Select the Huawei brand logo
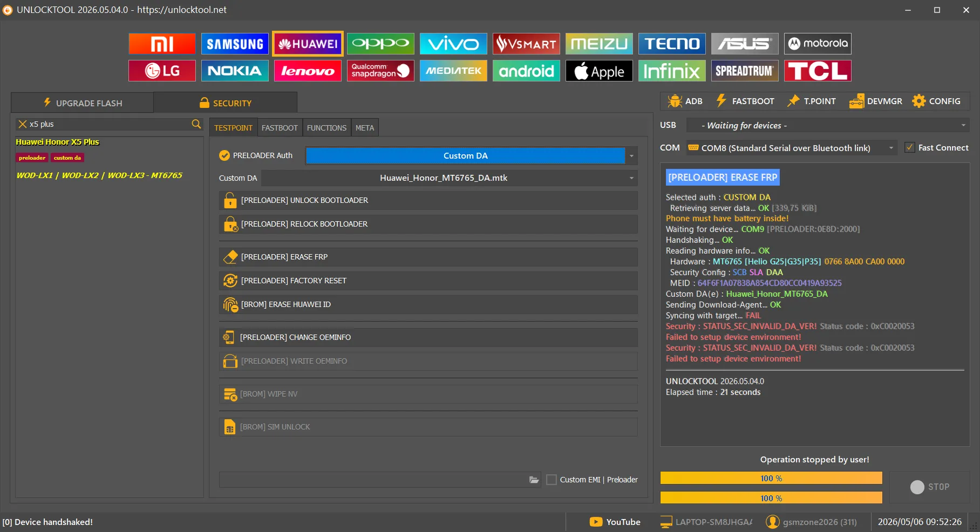 [x=308, y=44]
